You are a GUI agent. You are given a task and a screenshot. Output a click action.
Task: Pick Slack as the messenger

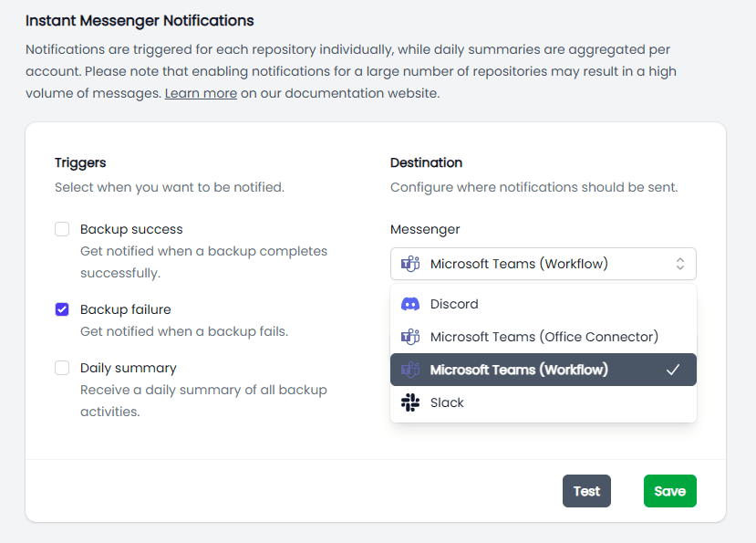point(447,402)
